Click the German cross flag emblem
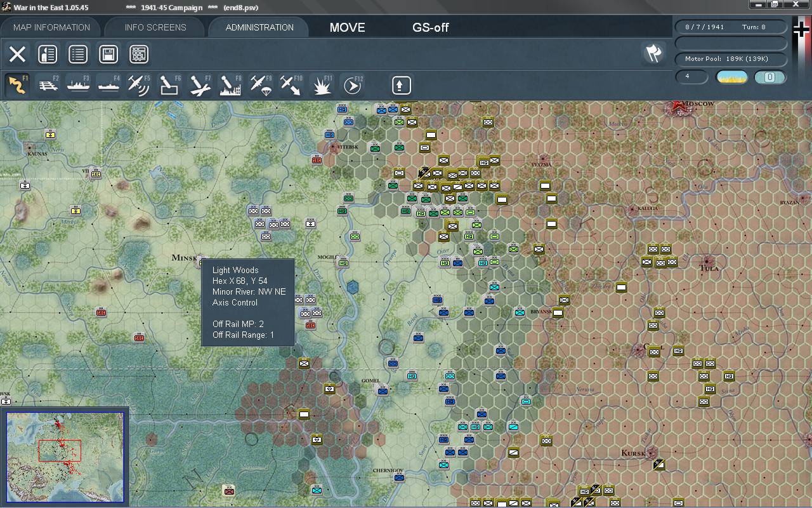Image resolution: width=812 pixels, height=508 pixels. click(801, 30)
